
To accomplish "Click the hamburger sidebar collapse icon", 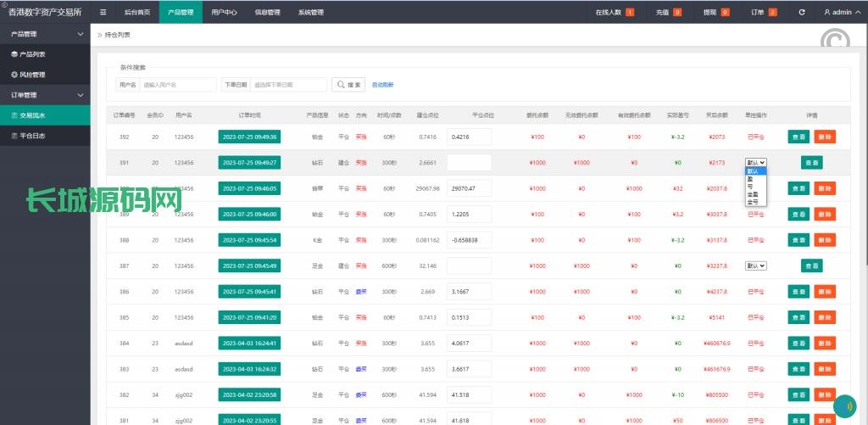I will [103, 13].
